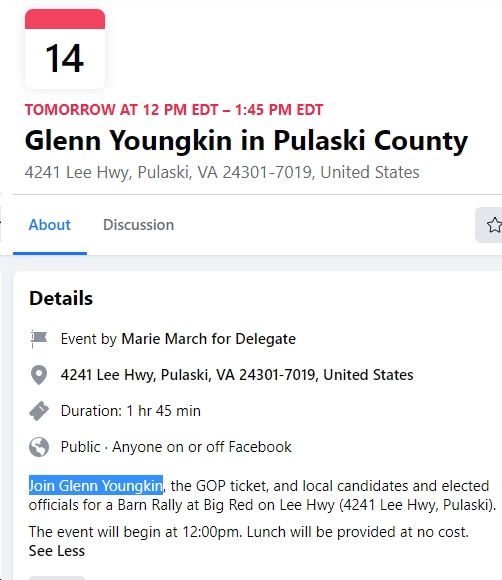
Task: Switch to the Discussion tab
Action: [x=138, y=225]
